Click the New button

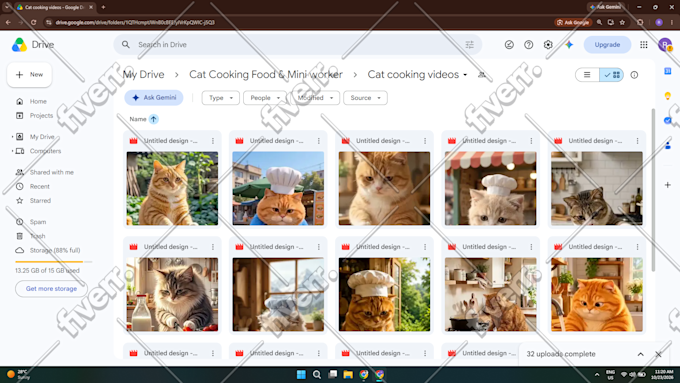point(29,75)
